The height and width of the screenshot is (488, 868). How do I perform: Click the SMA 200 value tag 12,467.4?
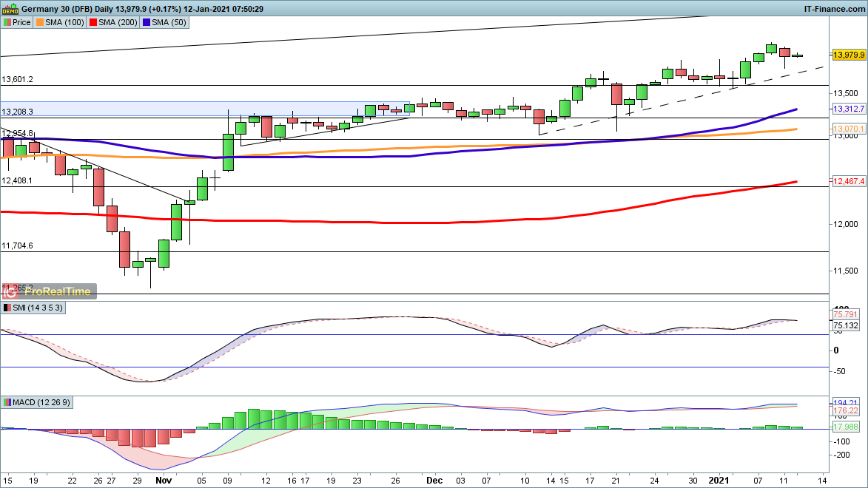(x=849, y=182)
